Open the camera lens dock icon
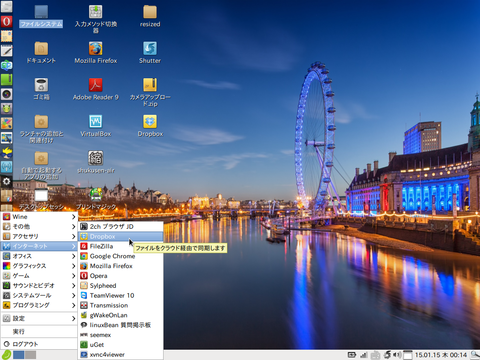Screen dimensions: 480x360 (x=6, y=94)
